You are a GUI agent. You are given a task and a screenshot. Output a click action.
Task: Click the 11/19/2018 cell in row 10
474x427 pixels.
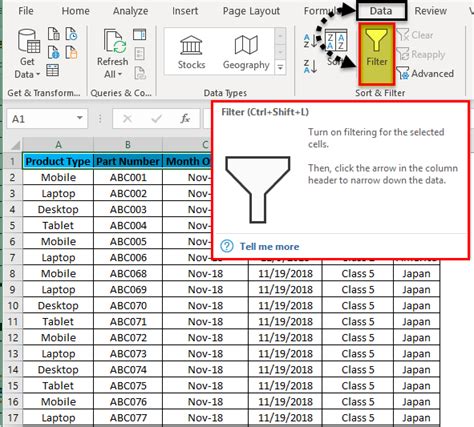(x=285, y=306)
